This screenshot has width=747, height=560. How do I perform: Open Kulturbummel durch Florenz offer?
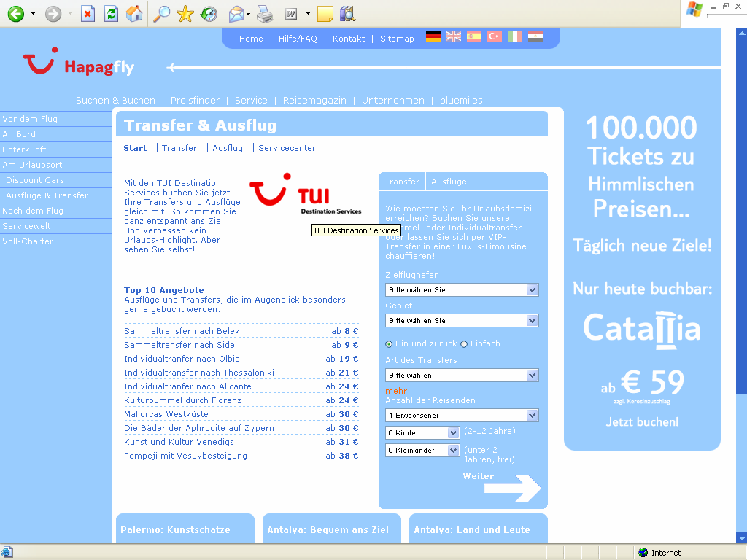coord(241,400)
